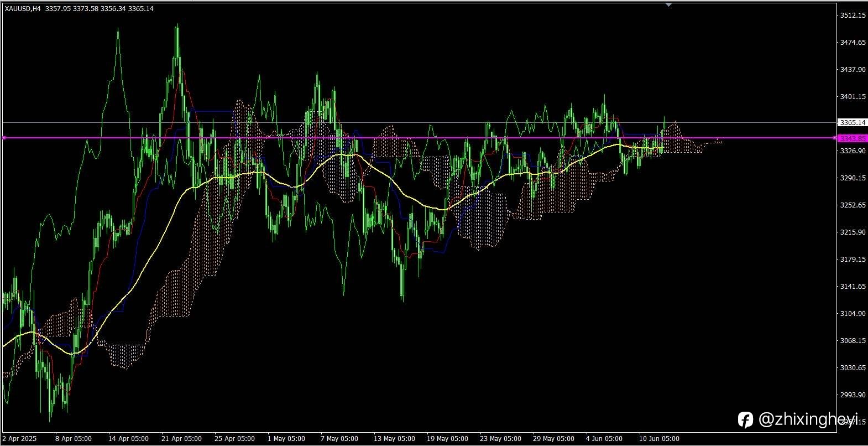
Task: Click the 3215.90 price scale label
Action: [853, 232]
